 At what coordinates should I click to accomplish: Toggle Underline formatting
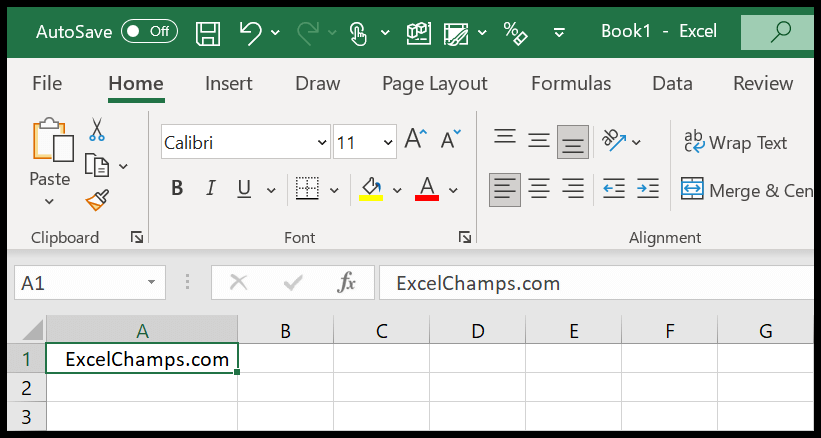pyautogui.click(x=244, y=188)
